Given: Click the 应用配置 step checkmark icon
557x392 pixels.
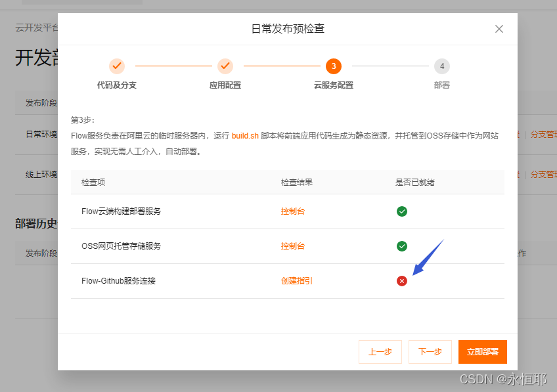Looking at the screenshot, I should click(225, 66).
